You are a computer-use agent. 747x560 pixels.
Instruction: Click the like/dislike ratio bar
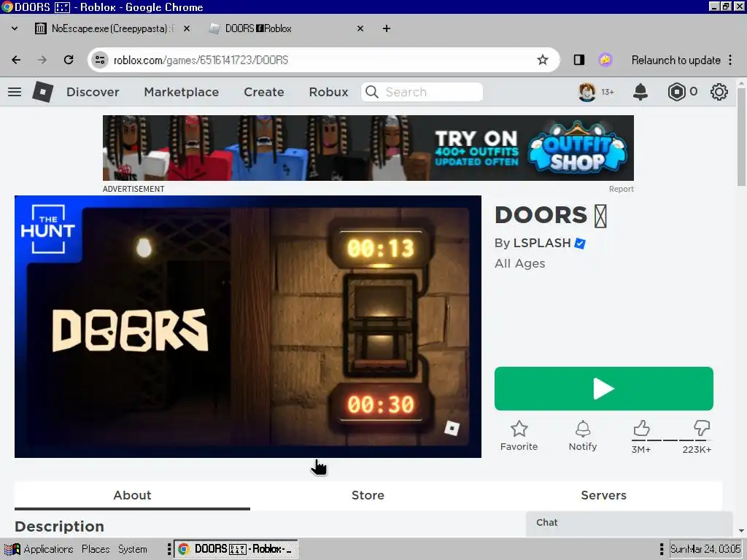tap(671, 440)
